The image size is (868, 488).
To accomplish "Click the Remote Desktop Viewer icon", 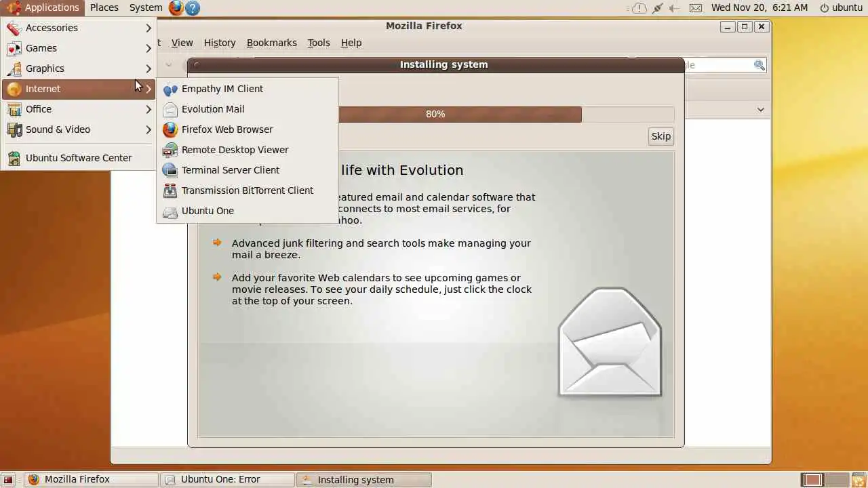I will point(170,150).
